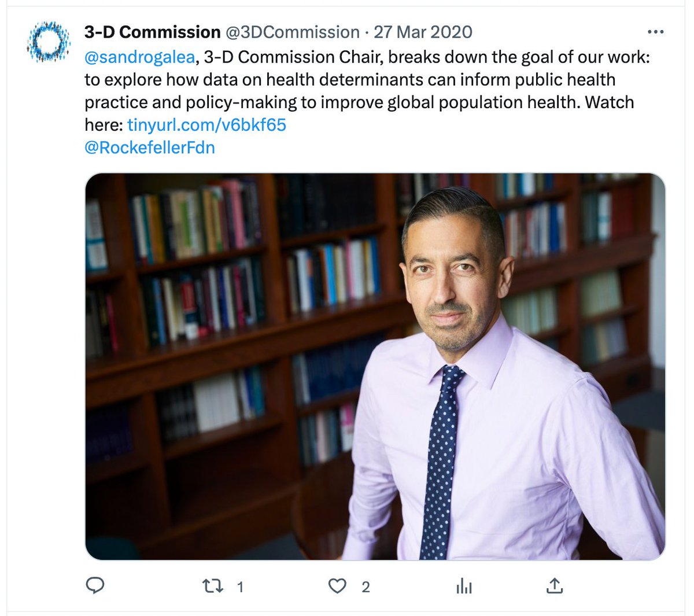Follow the tinyurl.com/v6bkf65 link
This screenshot has height=616, width=694.
click(x=206, y=125)
